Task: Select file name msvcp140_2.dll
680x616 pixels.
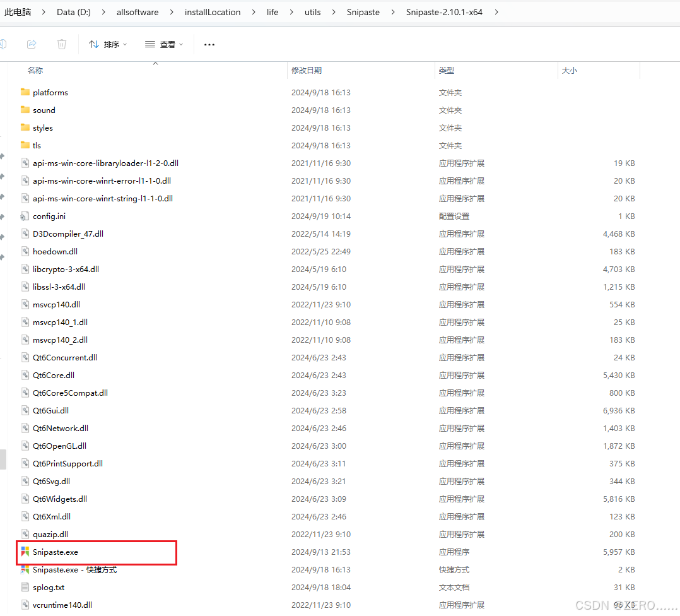Action: tap(60, 340)
